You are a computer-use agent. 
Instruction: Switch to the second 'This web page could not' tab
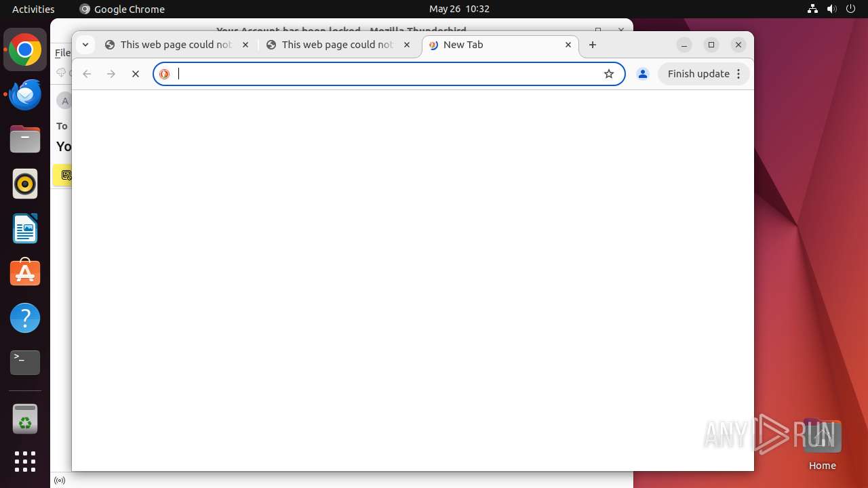339,45
